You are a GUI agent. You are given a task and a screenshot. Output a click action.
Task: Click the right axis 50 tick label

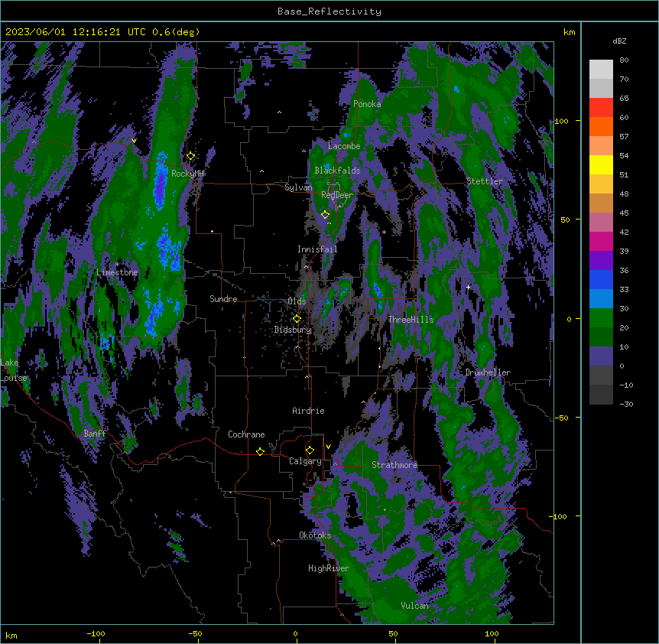565,220
